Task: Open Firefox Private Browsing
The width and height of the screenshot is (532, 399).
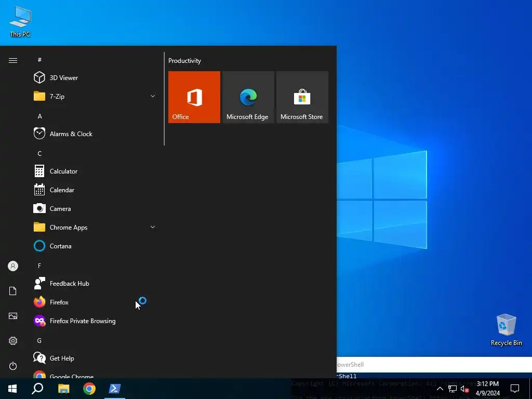Action: 94,321
